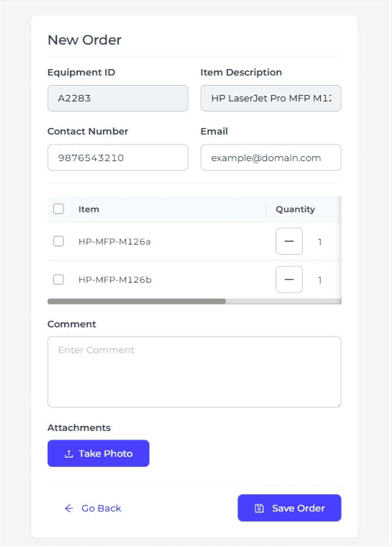Click the floppy disk icon on Save Order
The width and height of the screenshot is (392, 547).
pos(259,508)
